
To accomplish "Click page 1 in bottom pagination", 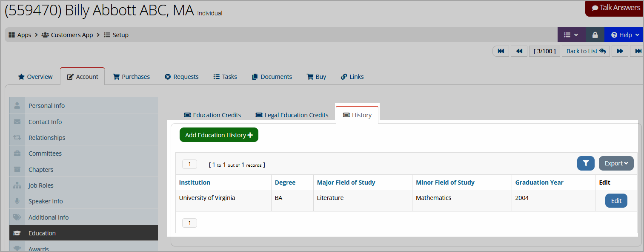I will point(189,223).
